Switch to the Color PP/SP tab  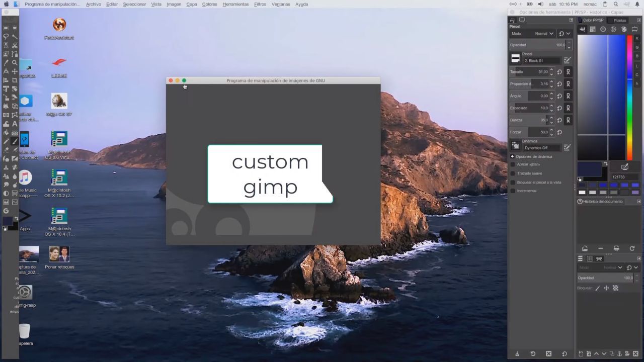click(591, 20)
